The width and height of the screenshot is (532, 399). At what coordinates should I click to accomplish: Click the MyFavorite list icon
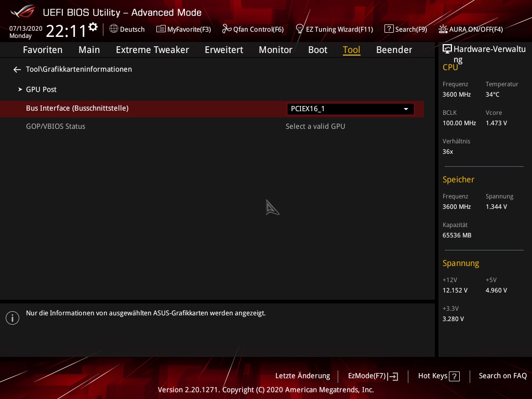point(161,29)
